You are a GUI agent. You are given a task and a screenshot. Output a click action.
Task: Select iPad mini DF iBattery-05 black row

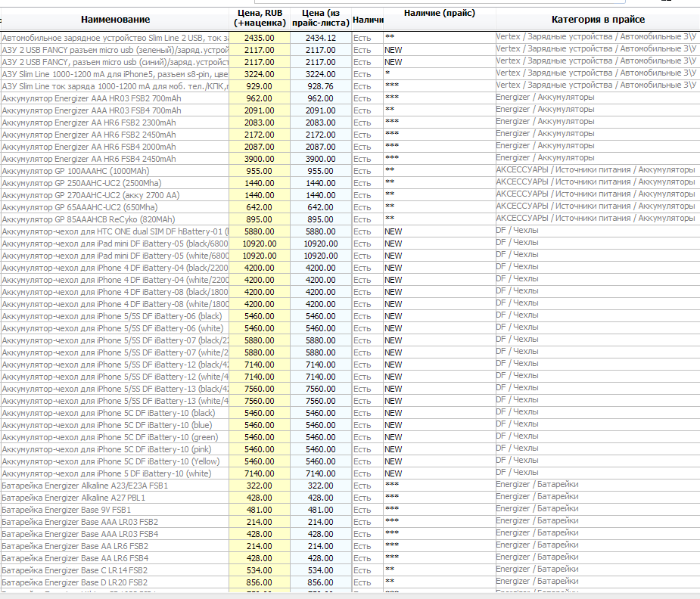pos(115,244)
